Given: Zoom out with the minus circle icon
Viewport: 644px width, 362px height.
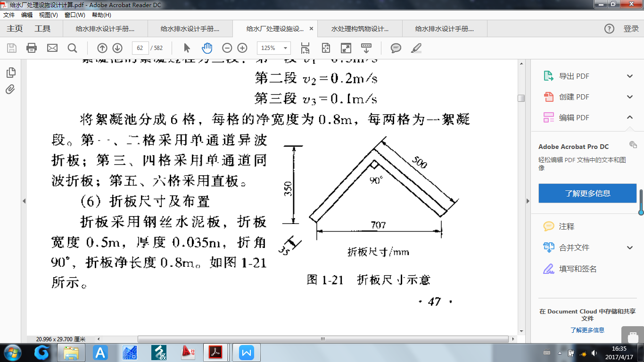Looking at the screenshot, I should pos(227,48).
